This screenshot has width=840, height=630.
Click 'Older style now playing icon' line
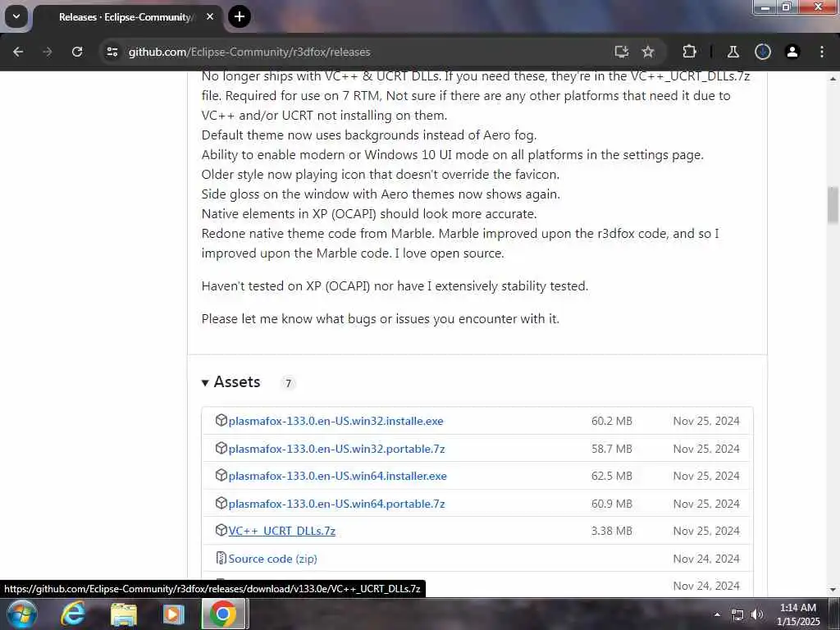pos(381,175)
